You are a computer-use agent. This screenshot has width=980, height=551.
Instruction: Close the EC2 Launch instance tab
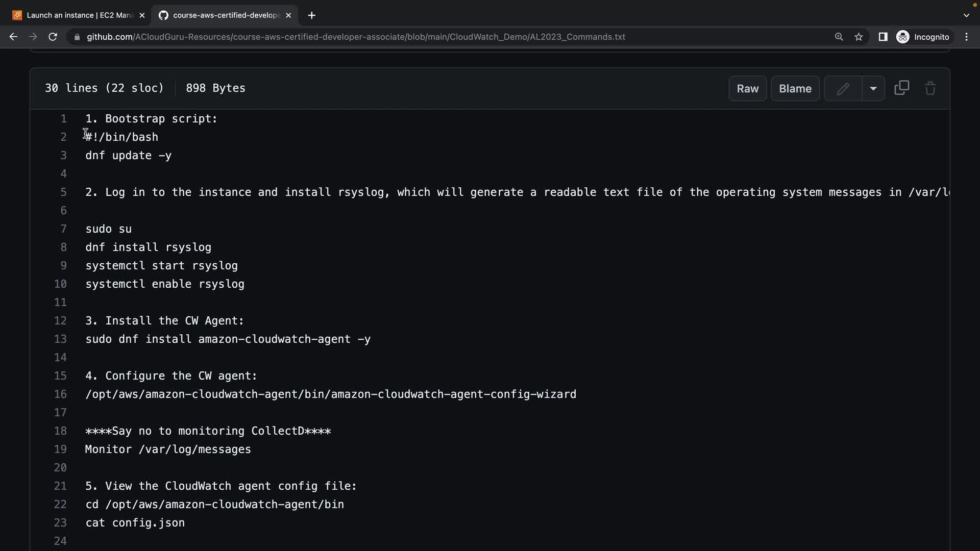tap(142, 15)
